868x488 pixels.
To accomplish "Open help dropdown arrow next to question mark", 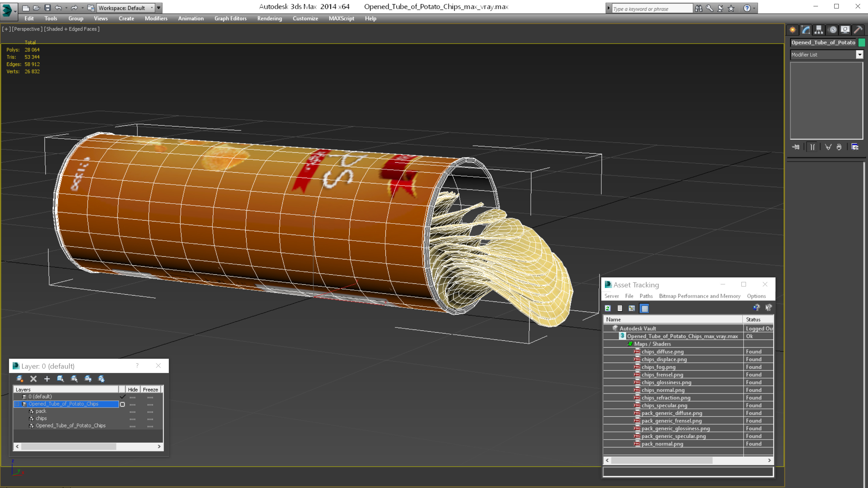I will pyautogui.click(x=754, y=8).
